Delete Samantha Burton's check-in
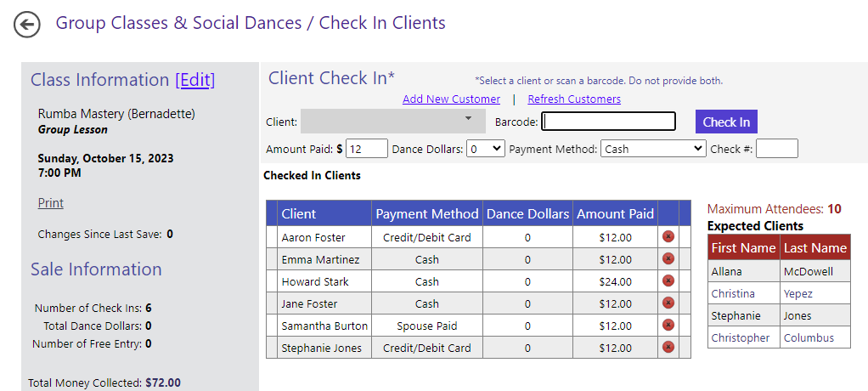868x391 pixels. tap(668, 326)
